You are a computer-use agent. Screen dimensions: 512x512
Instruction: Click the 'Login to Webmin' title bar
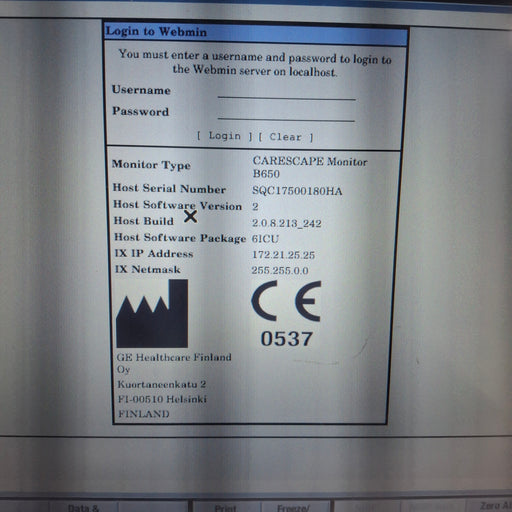(256, 33)
